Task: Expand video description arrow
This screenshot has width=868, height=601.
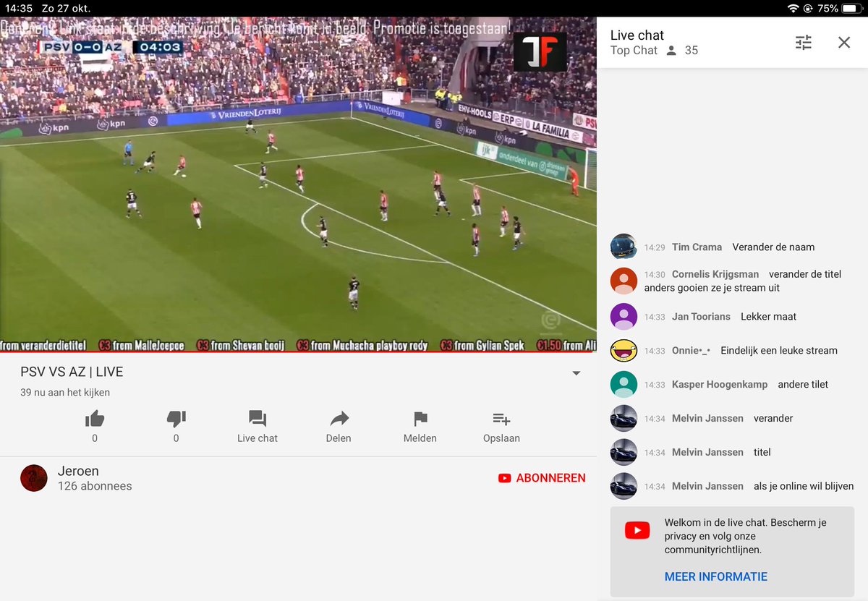Action: [576, 373]
